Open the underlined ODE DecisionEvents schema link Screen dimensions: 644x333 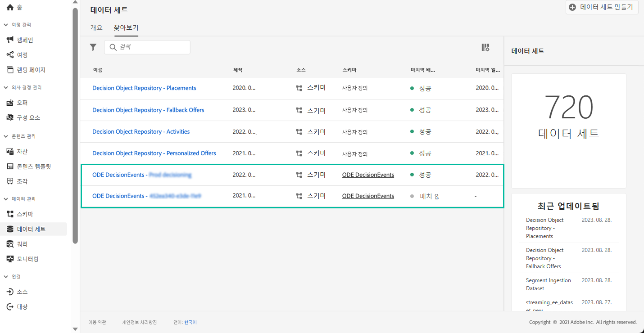click(x=368, y=175)
